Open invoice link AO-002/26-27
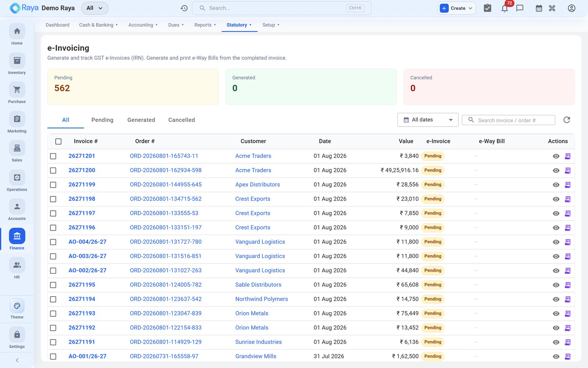Viewport: 588px width, 368px height. point(87,270)
